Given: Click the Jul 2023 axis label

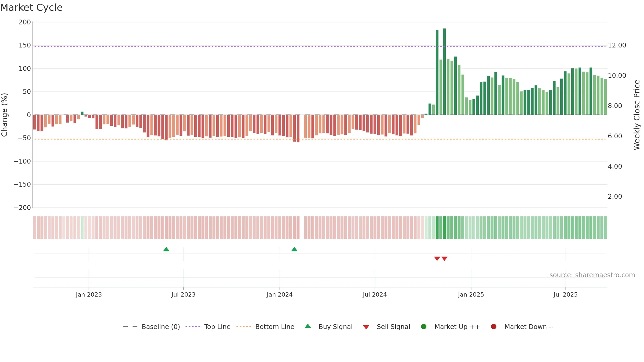Looking at the screenshot, I should point(184,294).
